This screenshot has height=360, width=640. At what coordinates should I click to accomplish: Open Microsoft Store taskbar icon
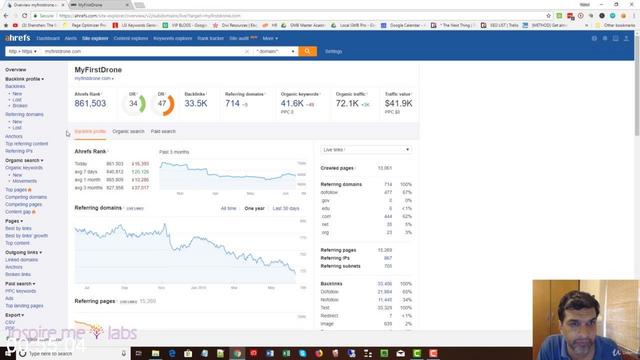[x=188, y=353]
